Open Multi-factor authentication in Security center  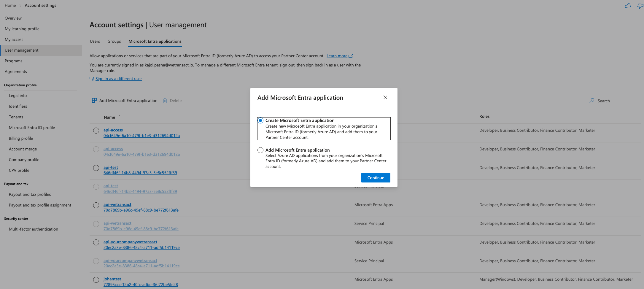coord(34,229)
